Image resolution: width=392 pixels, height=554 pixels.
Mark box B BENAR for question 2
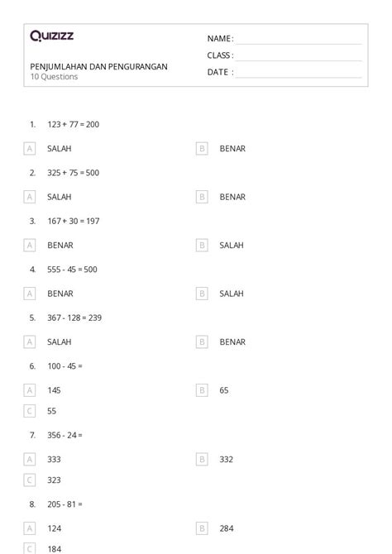[202, 197]
